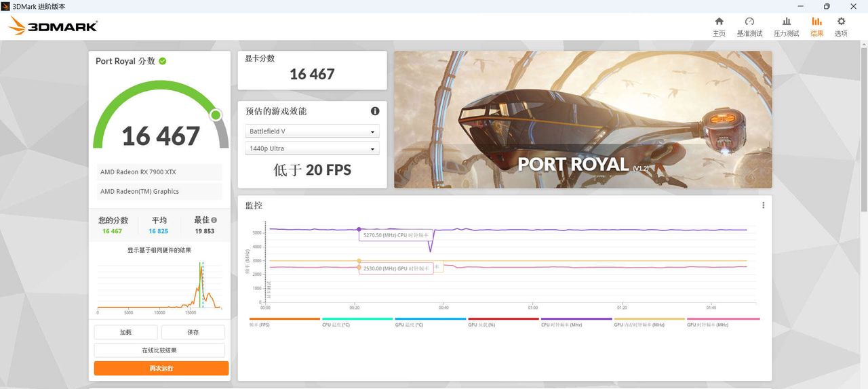Click the purple CPU clock legend color bar
This screenshot has width=868, height=389.
click(576, 319)
